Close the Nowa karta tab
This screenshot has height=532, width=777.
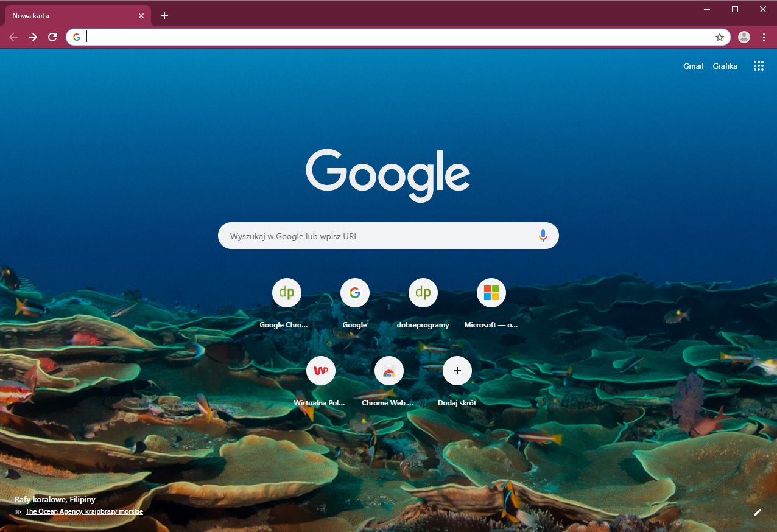141,16
